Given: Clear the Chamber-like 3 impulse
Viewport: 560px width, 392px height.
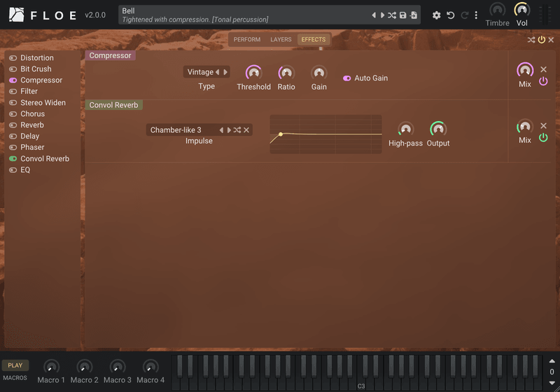Looking at the screenshot, I should click(x=246, y=130).
